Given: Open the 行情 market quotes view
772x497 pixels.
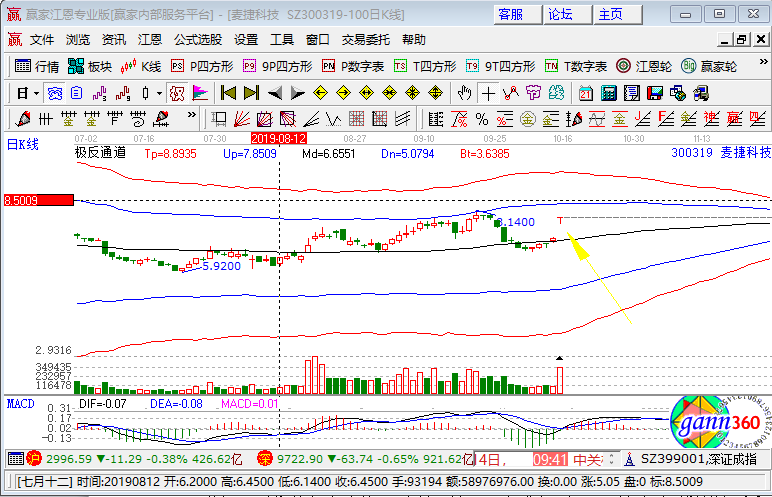Looking at the screenshot, I should click(x=37, y=66).
